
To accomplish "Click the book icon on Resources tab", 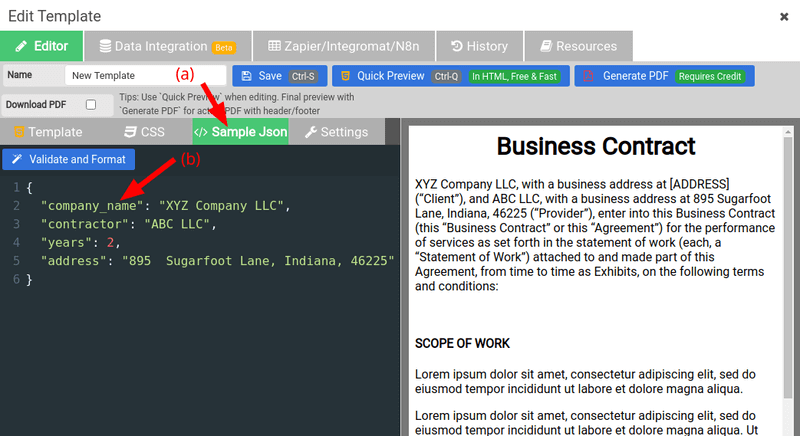I will 546,46.
